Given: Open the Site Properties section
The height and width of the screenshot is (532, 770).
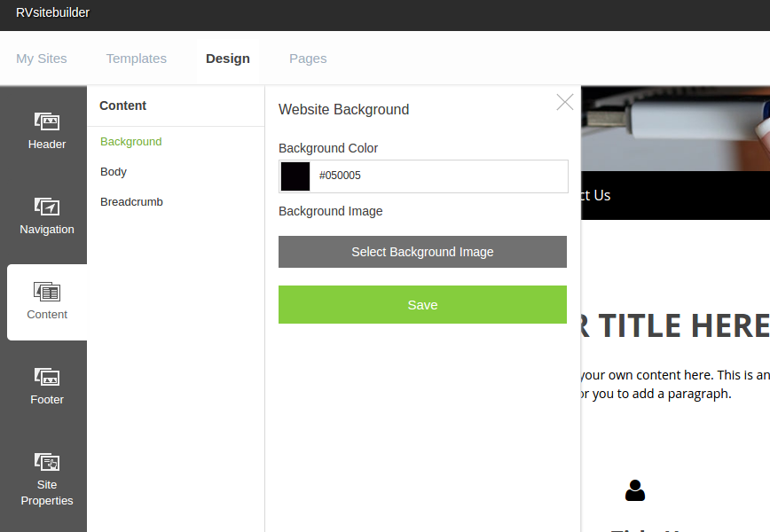Looking at the screenshot, I should pyautogui.click(x=47, y=478).
